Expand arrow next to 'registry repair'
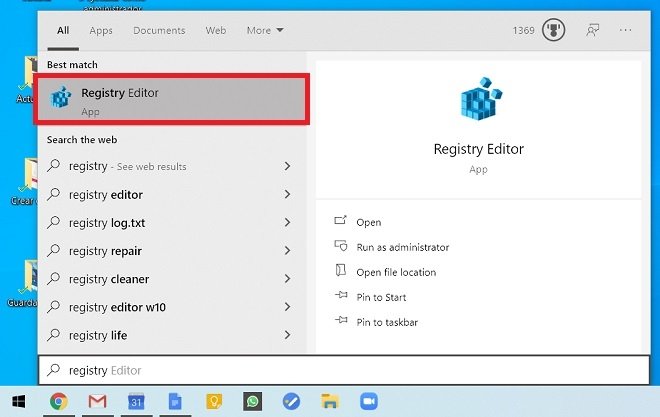 [x=287, y=251]
